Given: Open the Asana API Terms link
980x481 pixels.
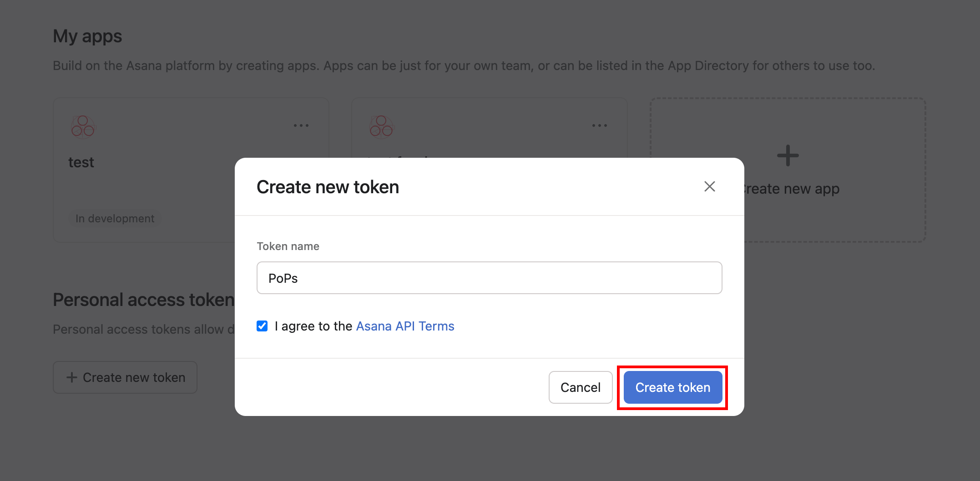Looking at the screenshot, I should click(404, 326).
